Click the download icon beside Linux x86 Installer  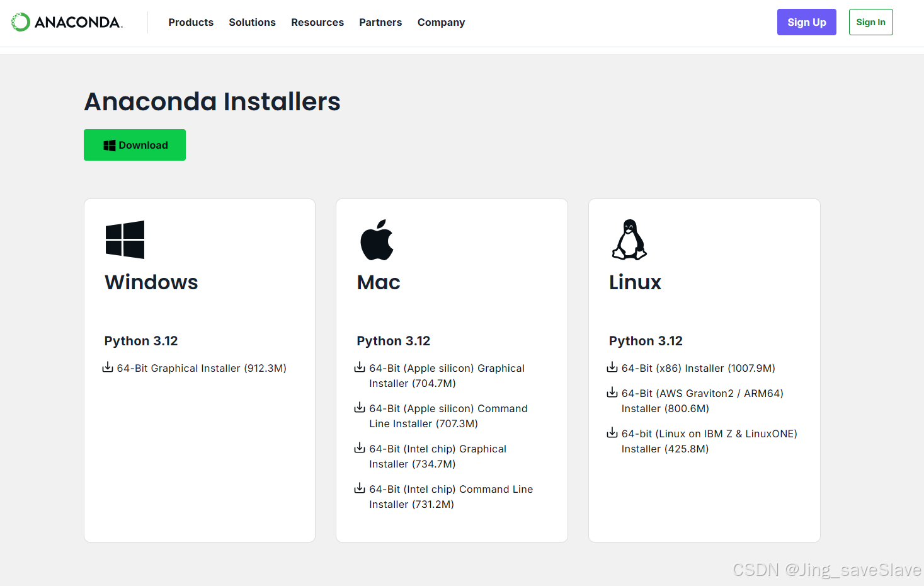pyautogui.click(x=612, y=367)
